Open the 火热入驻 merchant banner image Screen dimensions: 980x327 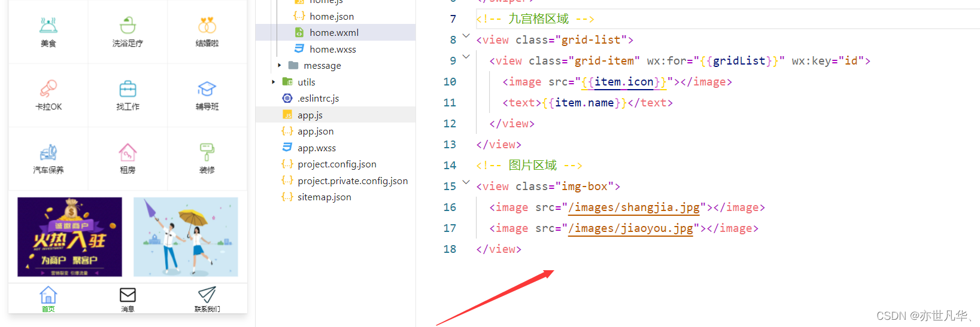pyautogui.click(x=69, y=237)
